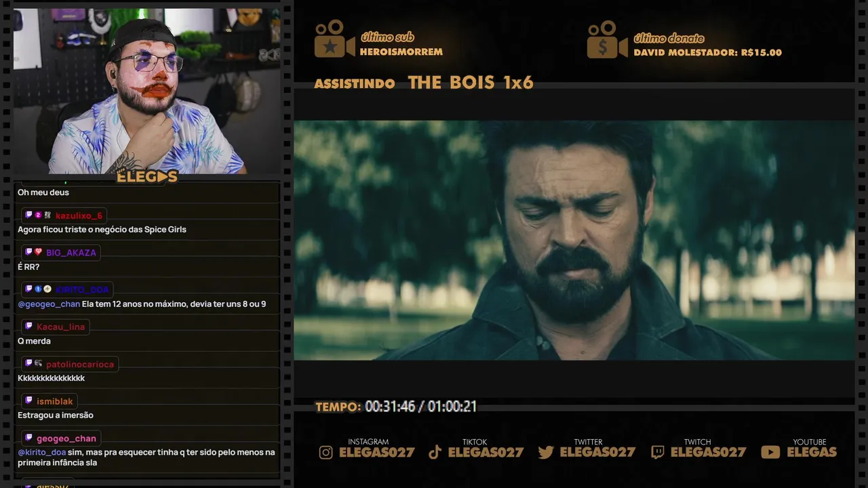
Task: Click the ELEGAS027 Instagram handle
Action: point(377,452)
